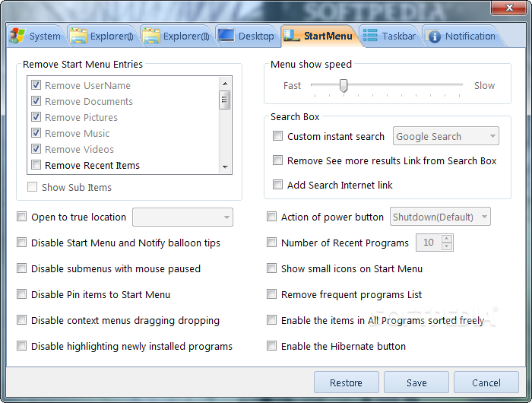Check Disable Start Menu and Notify balloon tips
The height and width of the screenshot is (403, 532).
coord(22,243)
